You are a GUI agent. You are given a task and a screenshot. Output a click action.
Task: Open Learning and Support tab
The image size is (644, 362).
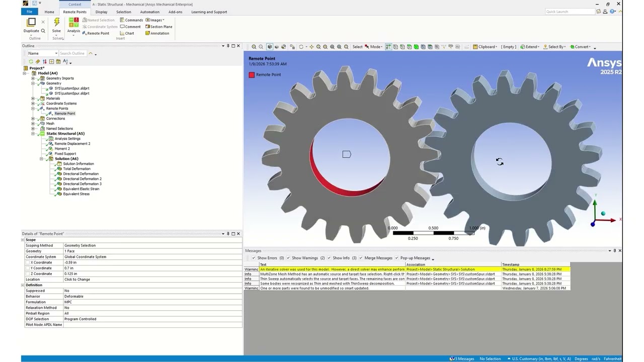209,12
